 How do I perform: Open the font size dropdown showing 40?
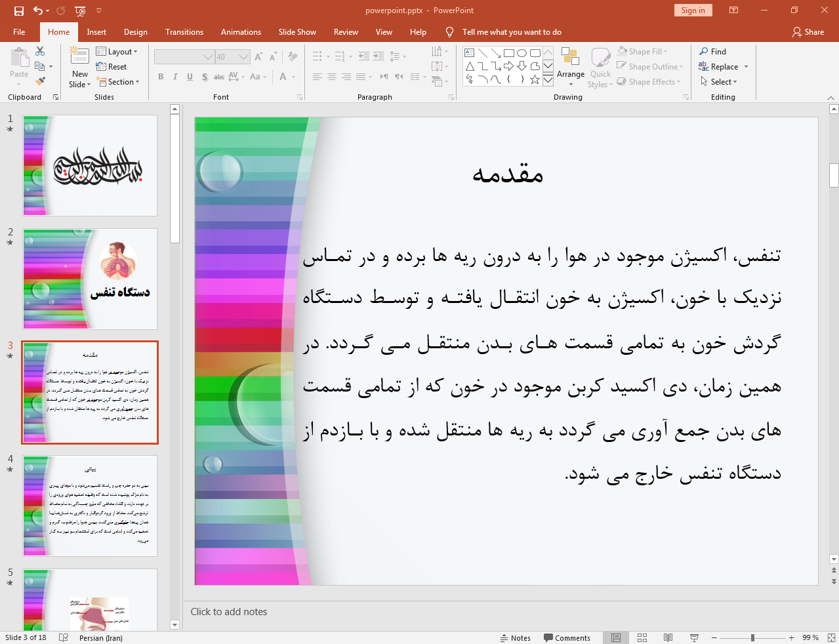point(244,57)
